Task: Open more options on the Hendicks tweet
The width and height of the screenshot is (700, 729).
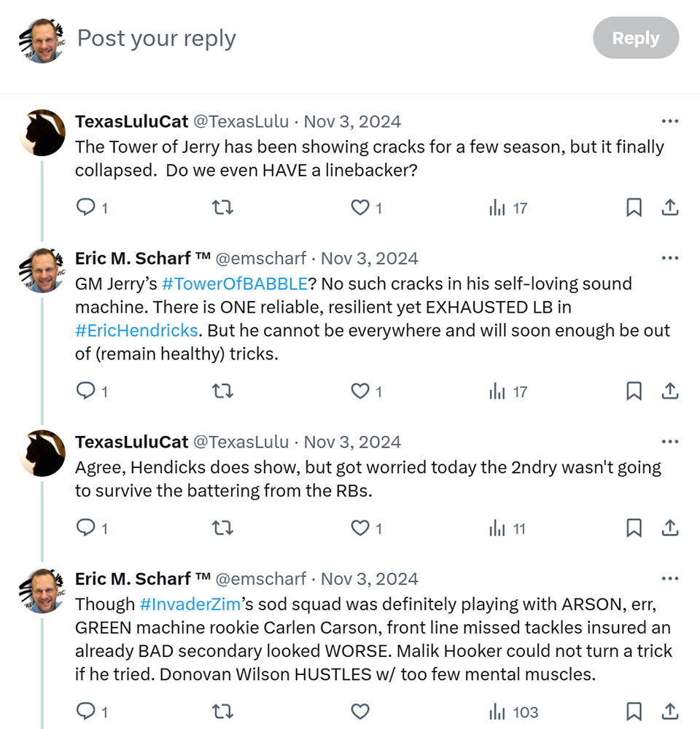Action: 670,442
